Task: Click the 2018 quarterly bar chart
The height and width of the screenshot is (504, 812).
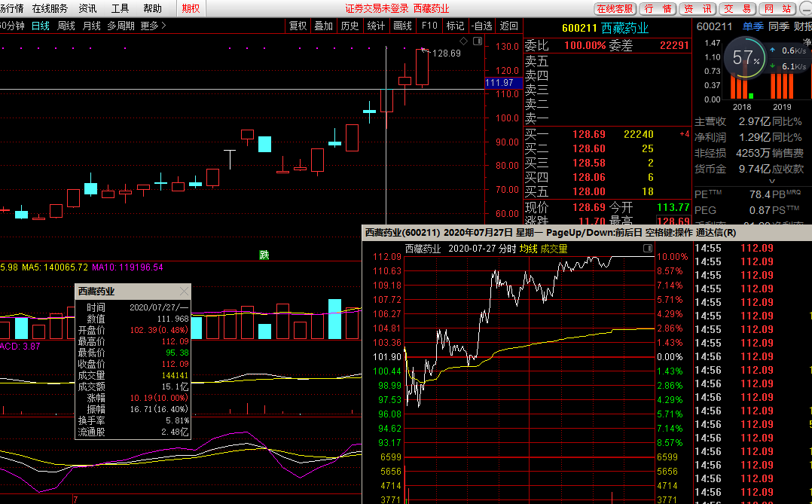Action: click(741, 86)
